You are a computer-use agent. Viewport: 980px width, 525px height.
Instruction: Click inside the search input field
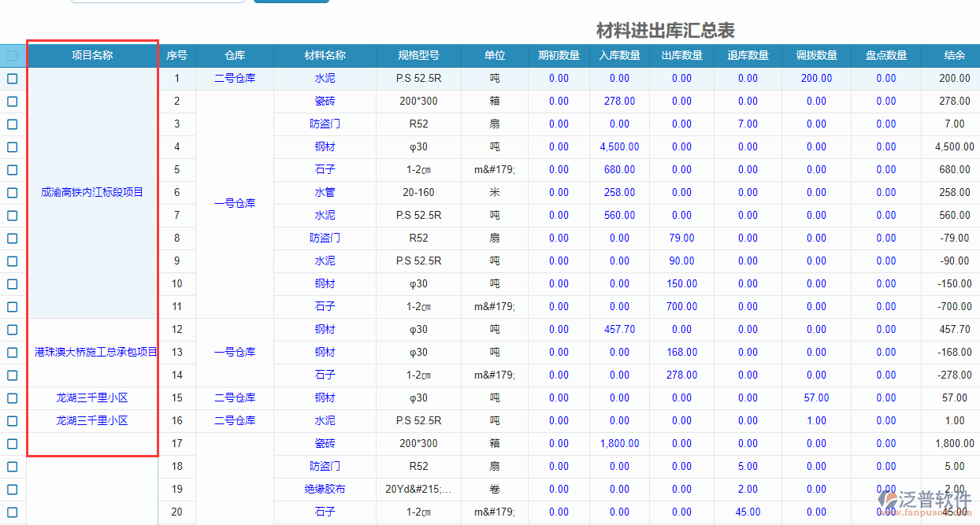point(157,2)
